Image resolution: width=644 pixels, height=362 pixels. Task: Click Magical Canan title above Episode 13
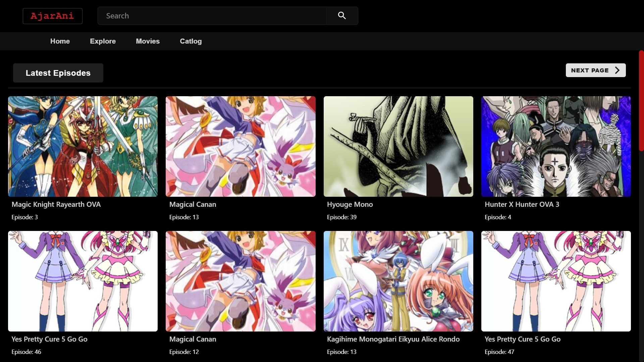193,204
